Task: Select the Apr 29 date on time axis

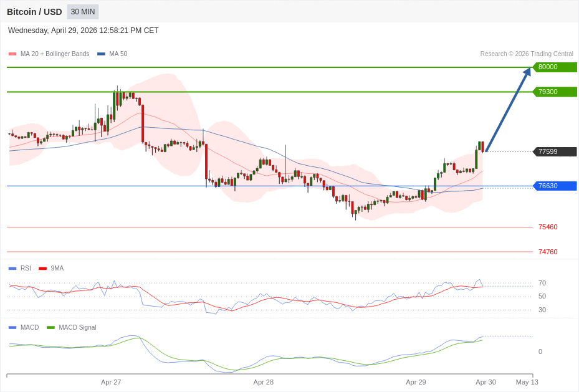Action: (416, 382)
